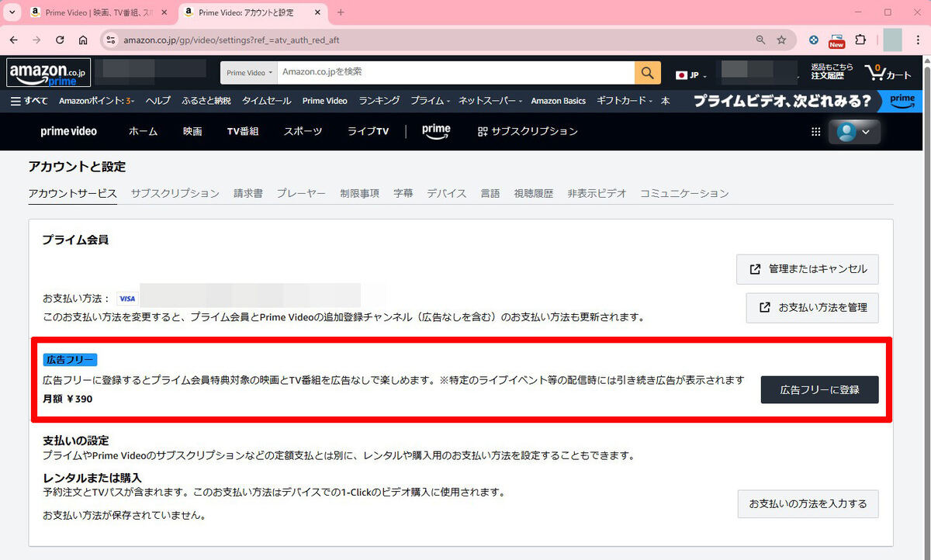
Task: Open the 非表示ビデオ tab
Action: pos(597,193)
